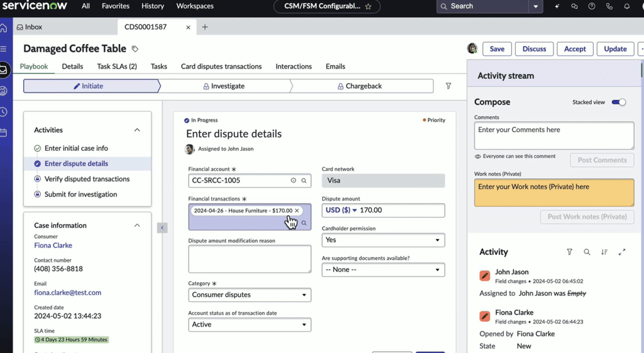Close the CDS0001587 tab

[x=188, y=27]
